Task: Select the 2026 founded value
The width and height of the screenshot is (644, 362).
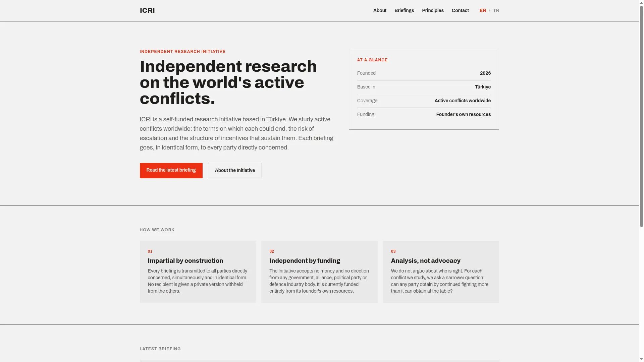Action: [x=485, y=73]
